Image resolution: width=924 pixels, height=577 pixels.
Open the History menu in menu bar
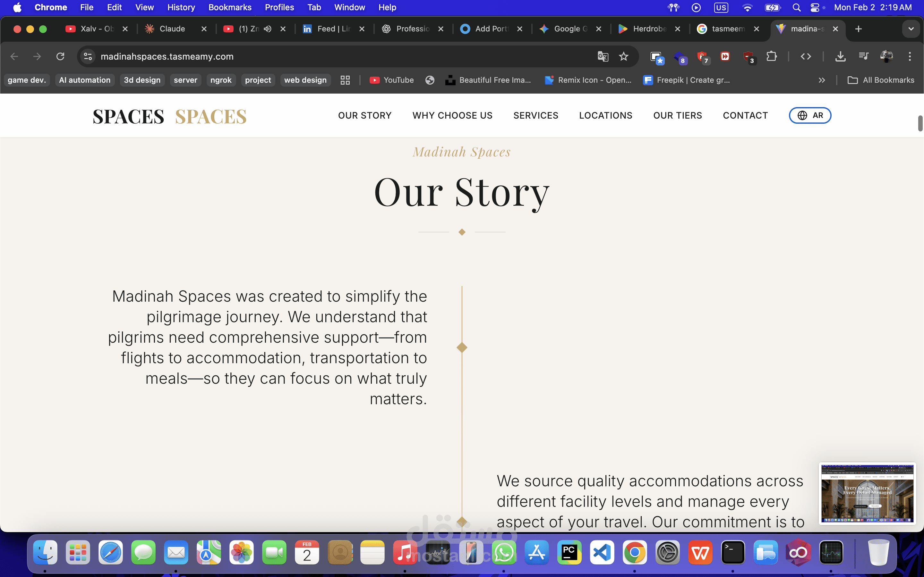(181, 7)
